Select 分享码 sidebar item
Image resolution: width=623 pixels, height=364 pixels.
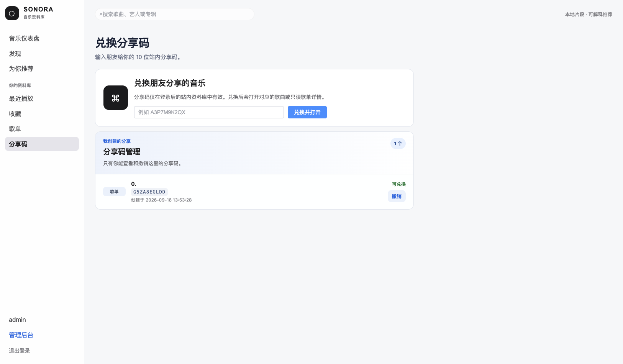[42, 144]
